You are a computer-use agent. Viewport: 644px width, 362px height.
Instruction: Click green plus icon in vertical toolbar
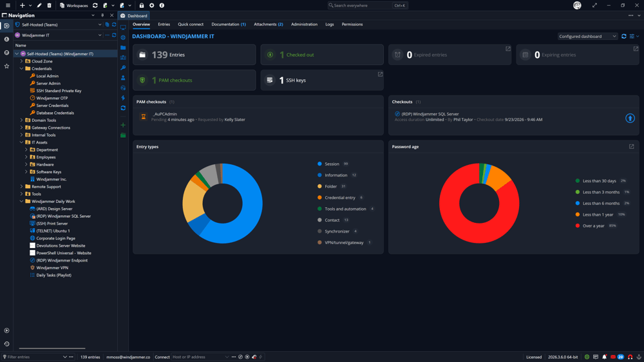123,125
